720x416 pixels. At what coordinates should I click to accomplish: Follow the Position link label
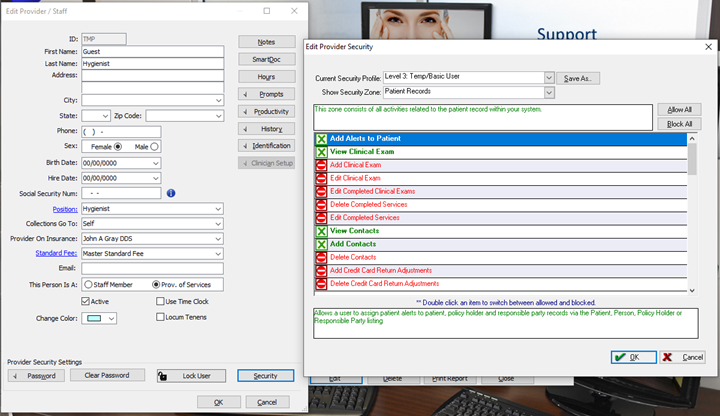tap(65, 209)
